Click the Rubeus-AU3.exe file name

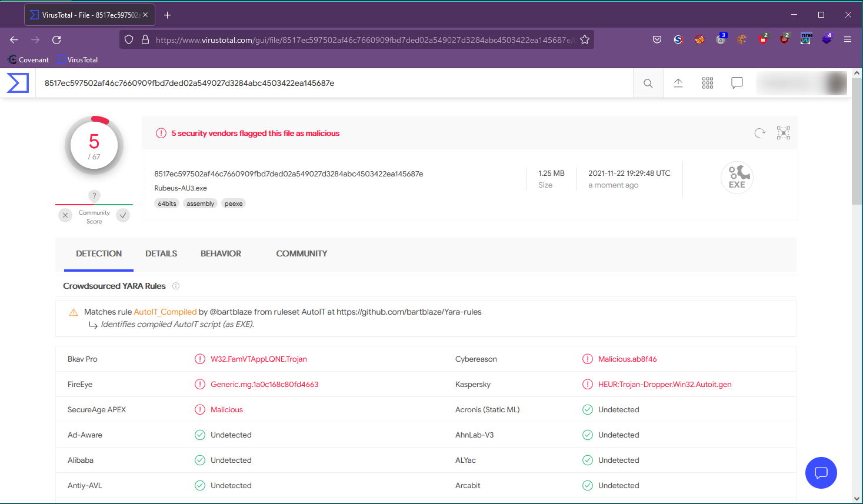[x=181, y=188]
